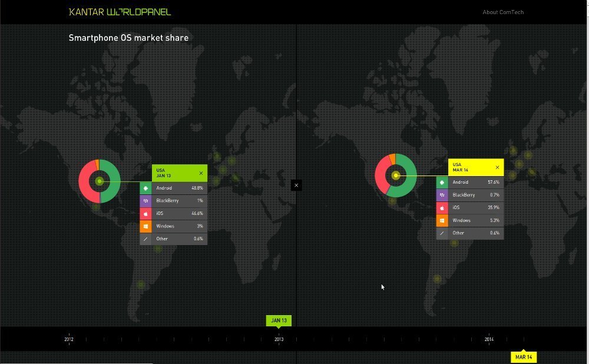Click the "35.9%" iOS share value
This screenshot has height=364, width=589.
click(x=494, y=207)
